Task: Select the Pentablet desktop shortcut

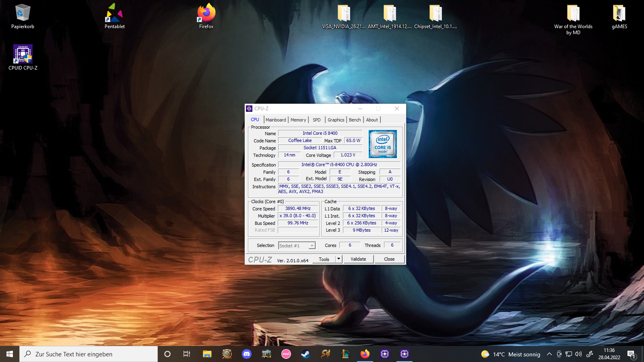Action: click(115, 17)
